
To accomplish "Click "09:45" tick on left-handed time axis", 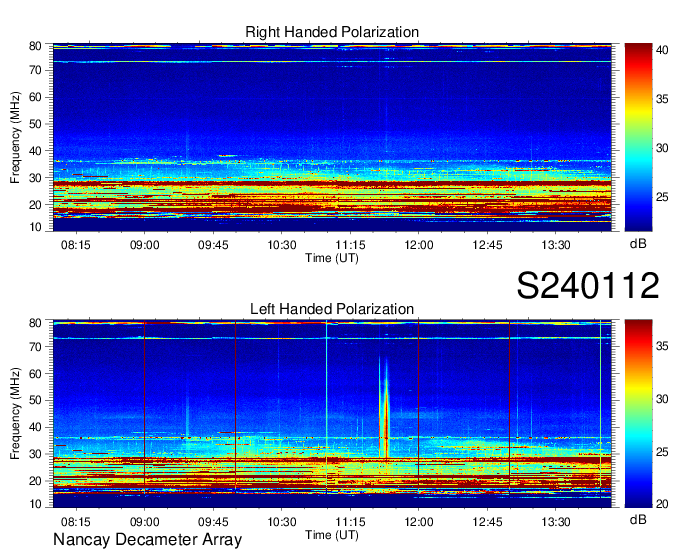I will 213,522.
